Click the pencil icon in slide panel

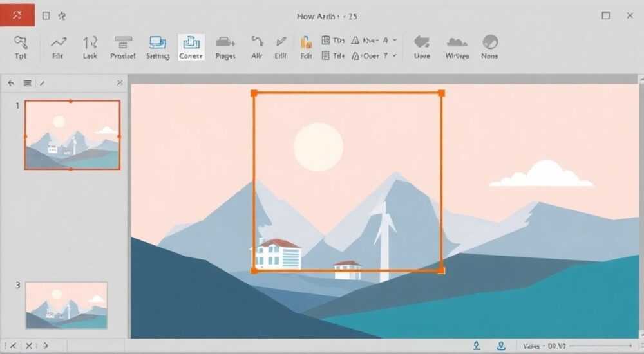pyautogui.click(x=43, y=84)
